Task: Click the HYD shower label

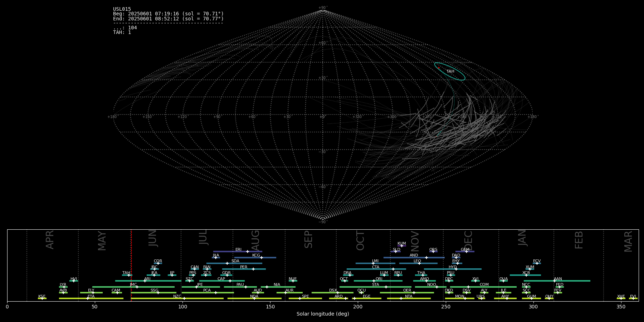Action: (453, 267)
